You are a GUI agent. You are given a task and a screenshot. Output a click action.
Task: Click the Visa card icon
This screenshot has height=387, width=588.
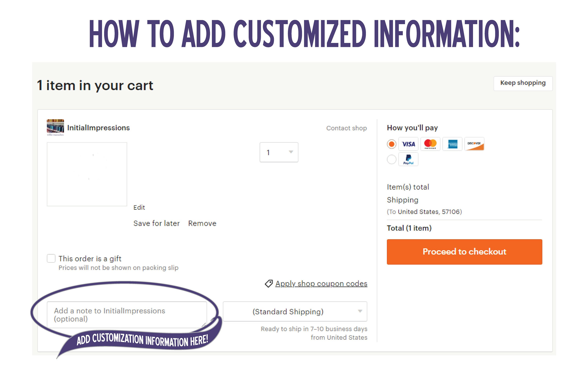pyautogui.click(x=408, y=144)
